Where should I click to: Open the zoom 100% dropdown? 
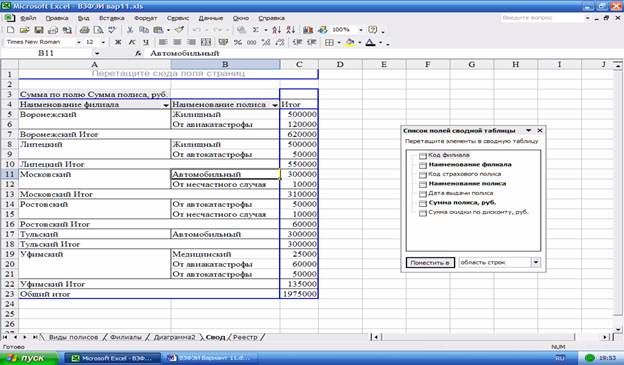(361, 30)
